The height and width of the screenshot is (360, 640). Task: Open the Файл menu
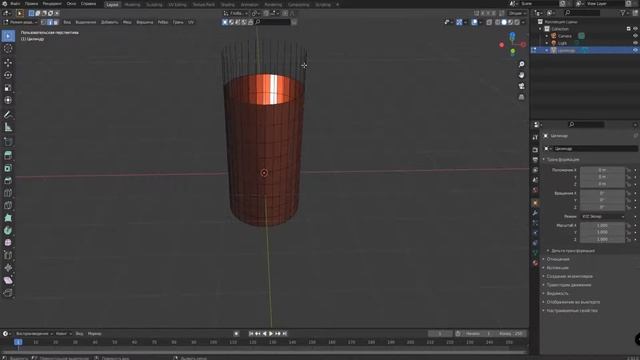coord(15,4)
